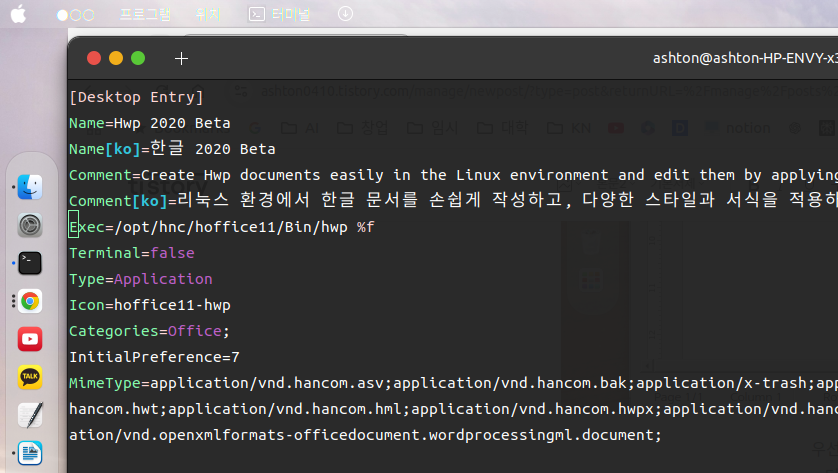Open the Apple logo menu
Viewport: 838px width, 473px height.
(18, 14)
